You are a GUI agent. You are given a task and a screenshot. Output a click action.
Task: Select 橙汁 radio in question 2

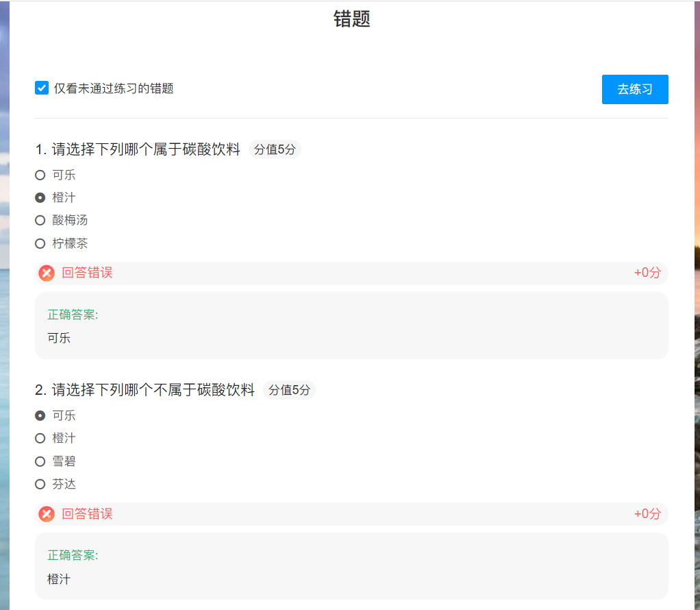40,439
